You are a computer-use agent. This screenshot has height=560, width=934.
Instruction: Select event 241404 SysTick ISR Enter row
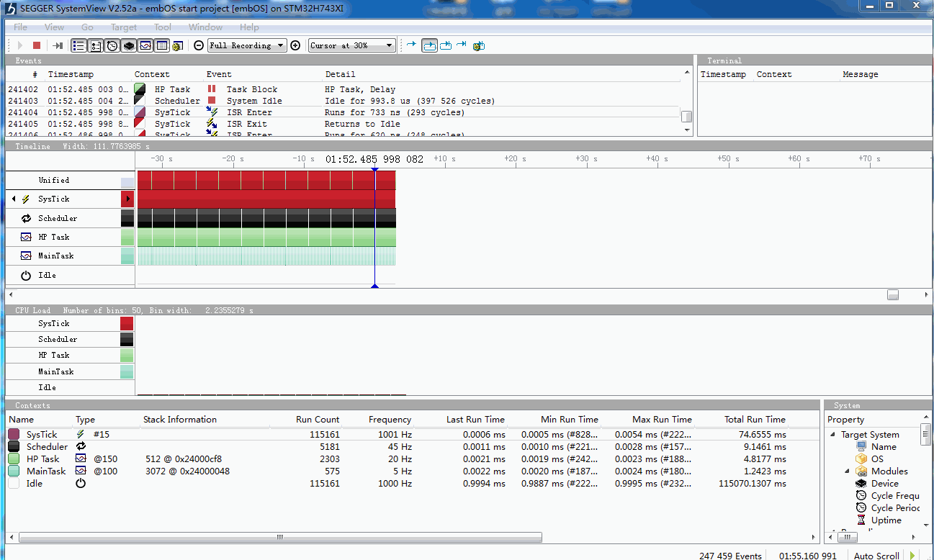coord(344,112)
